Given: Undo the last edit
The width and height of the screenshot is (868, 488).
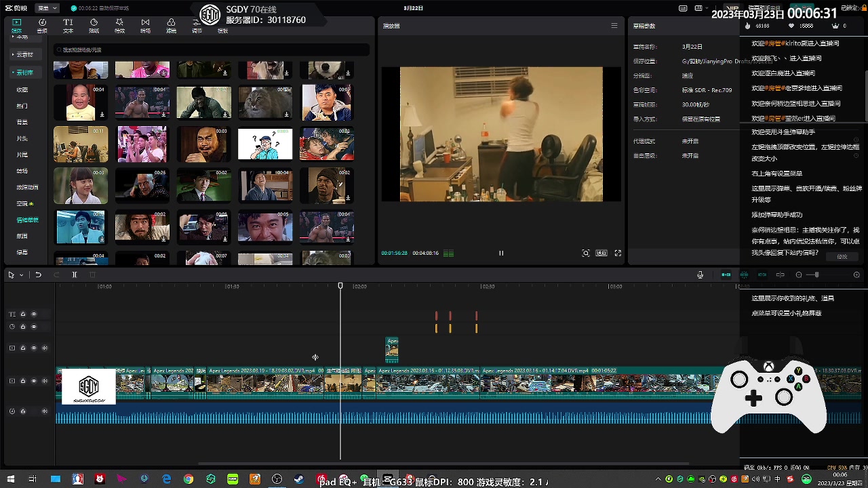Looking at the screenshot, I should pyautogui.click(x=38, y=274).
